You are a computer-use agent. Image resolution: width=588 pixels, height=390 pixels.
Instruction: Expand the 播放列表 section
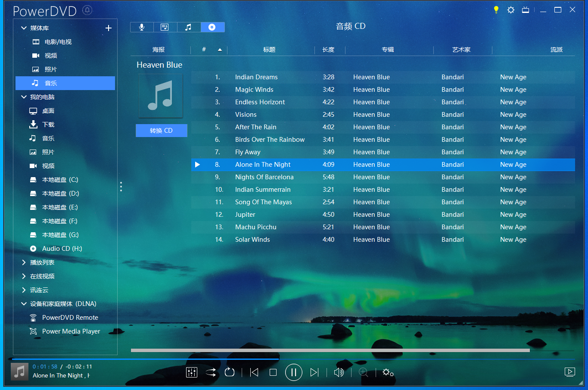(x=24, y=262)
